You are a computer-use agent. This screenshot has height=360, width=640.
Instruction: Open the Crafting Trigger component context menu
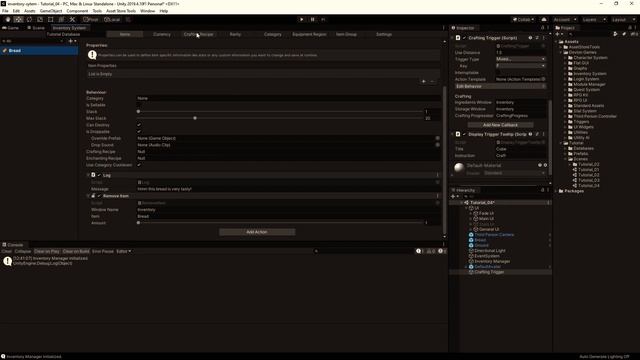(x=543, y=38)
